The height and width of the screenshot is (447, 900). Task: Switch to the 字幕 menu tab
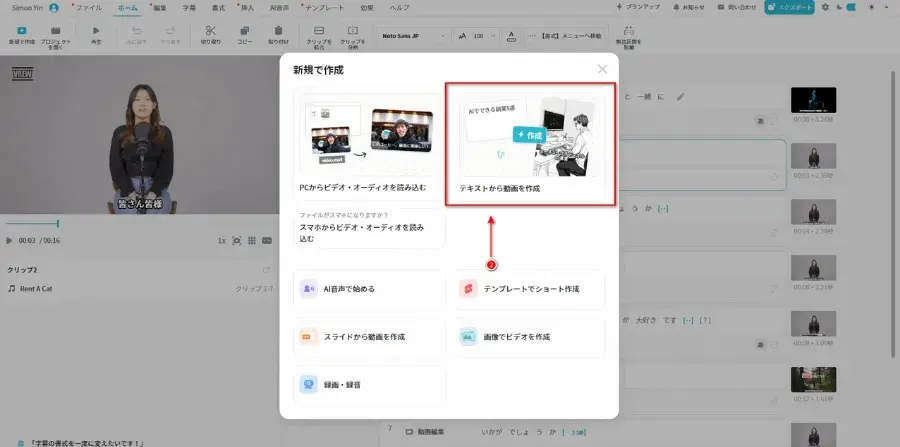point(189,8)
